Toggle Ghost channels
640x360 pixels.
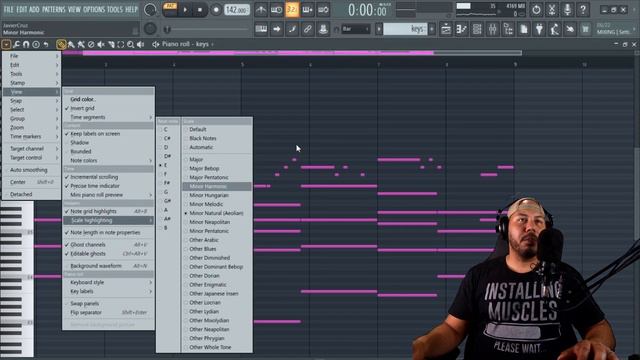(109, 244)
